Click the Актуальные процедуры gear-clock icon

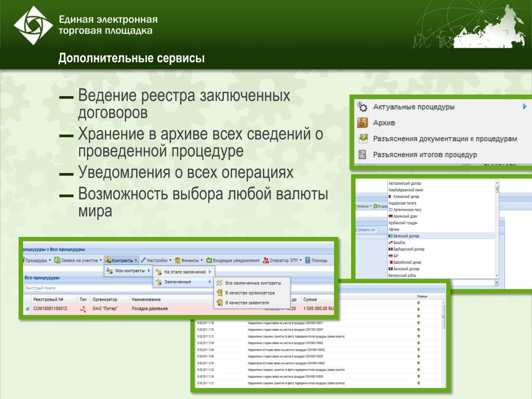(x=362, y=107)
